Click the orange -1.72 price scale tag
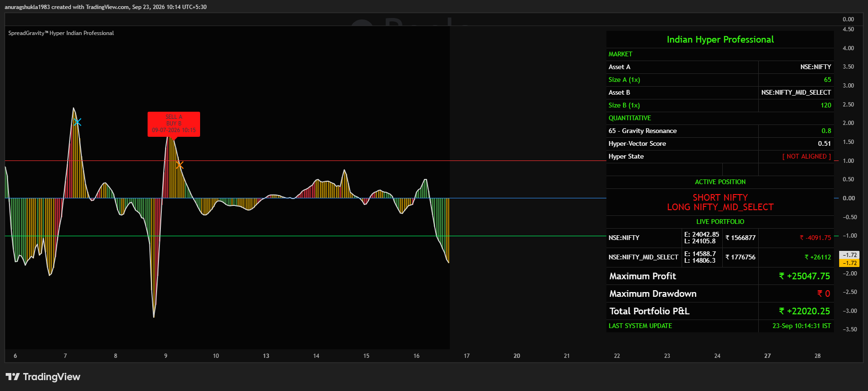 (850, 263)
